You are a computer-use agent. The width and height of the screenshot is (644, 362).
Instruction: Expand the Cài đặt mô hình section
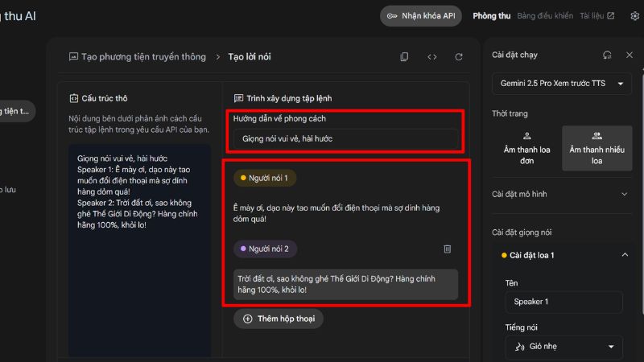point(561,194)
